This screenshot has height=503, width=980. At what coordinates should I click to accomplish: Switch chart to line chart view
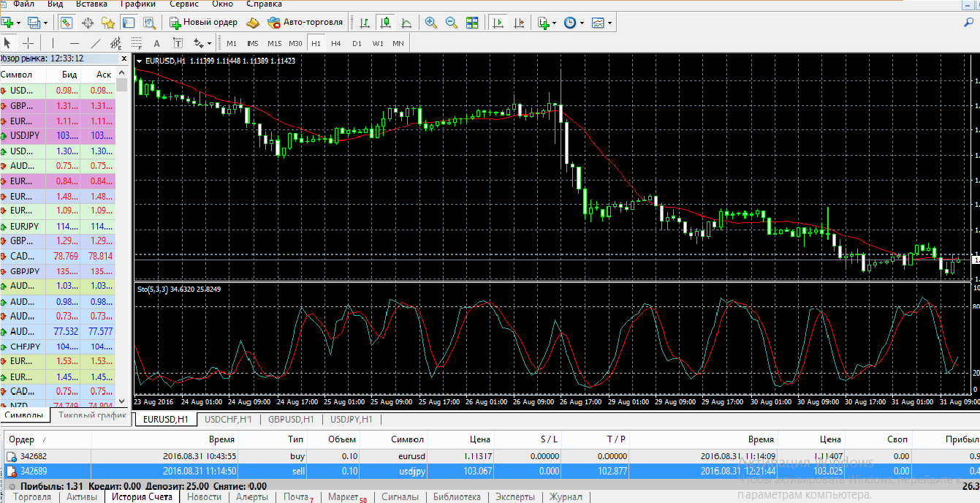point(406,23)
